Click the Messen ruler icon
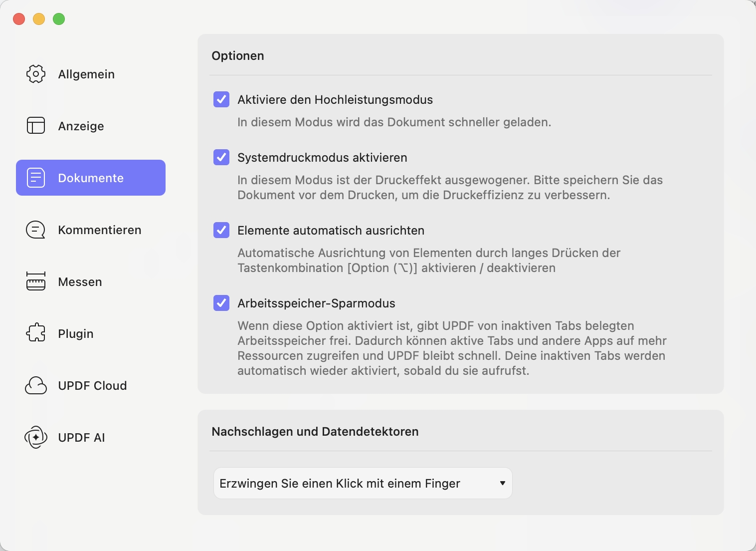The width and height of the screenshot is (756, 551). 36,281
